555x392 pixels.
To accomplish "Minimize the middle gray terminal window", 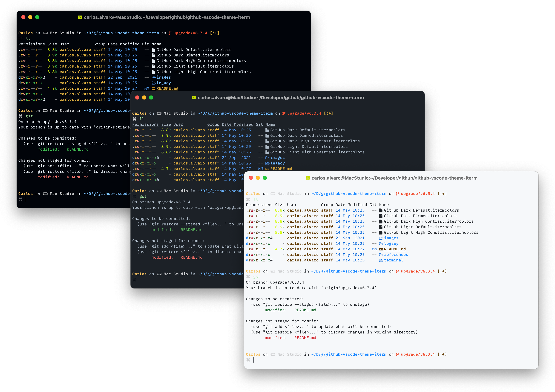I will pyautogui.click(x=144, y=97).
